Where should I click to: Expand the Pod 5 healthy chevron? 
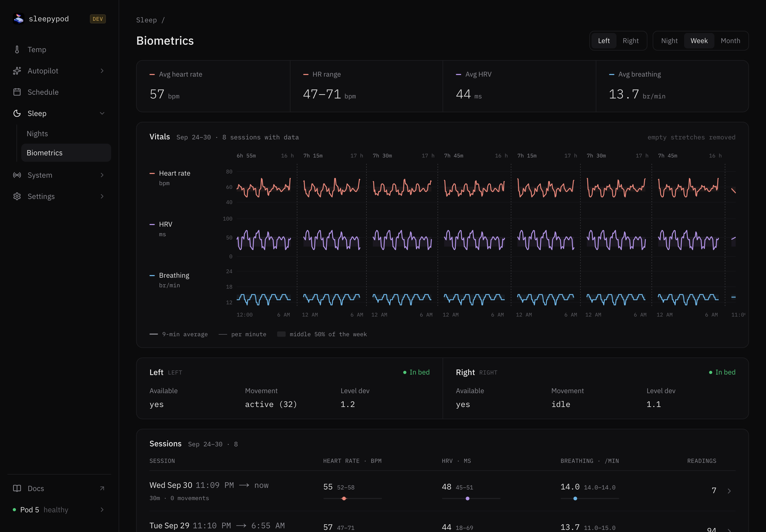102,510
